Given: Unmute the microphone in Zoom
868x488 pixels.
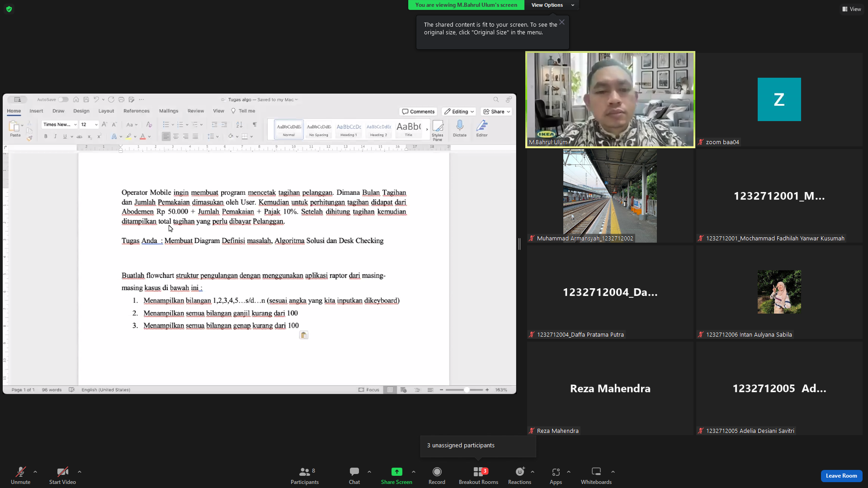Looking at the screenshot, I should tap(20, 475).
